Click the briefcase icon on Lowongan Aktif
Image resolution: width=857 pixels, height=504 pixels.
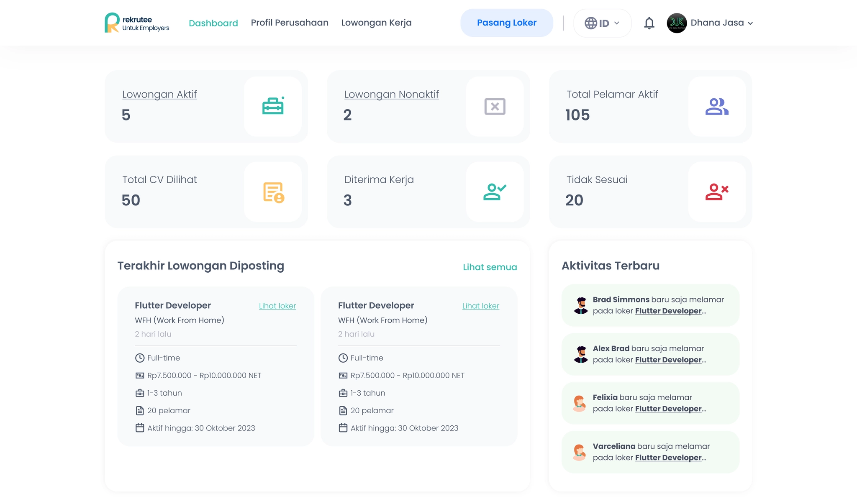coord(273,106)
